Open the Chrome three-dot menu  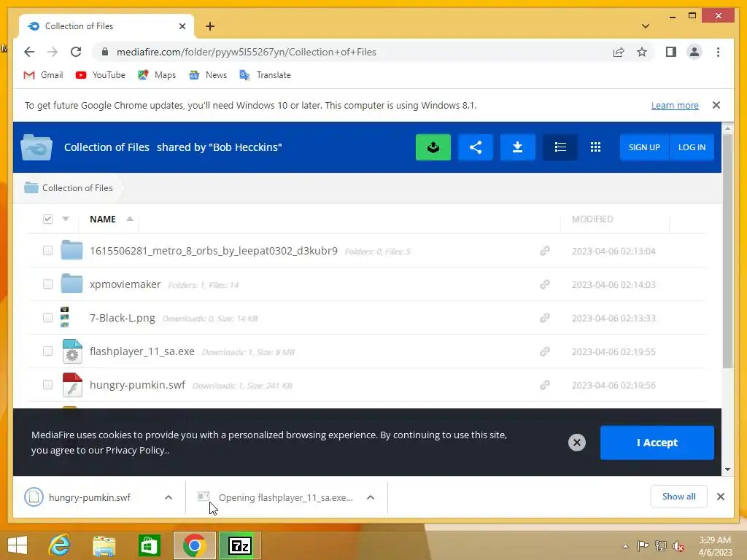(718, 52)
